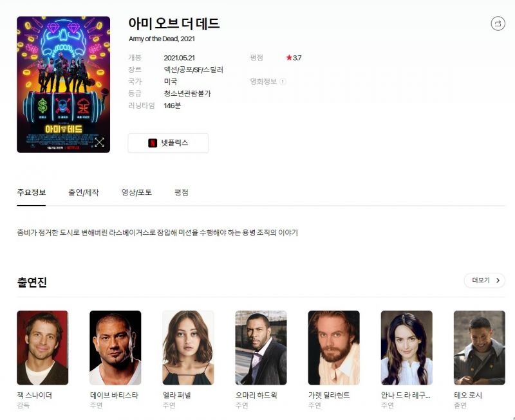The image size is (515, 420).
Task: Open the 영상/포토 tab
Action: pyautogui.click(x=136, y=192)
